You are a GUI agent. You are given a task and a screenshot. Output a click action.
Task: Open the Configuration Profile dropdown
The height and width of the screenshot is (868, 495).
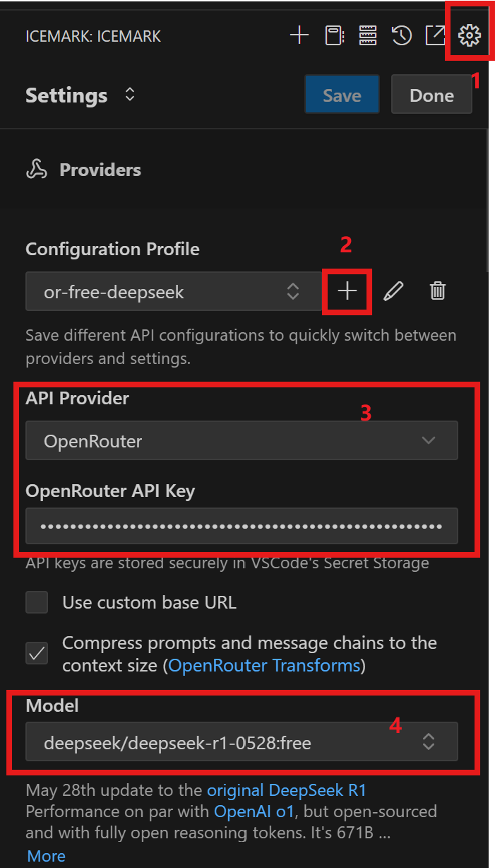click(174, 291)
